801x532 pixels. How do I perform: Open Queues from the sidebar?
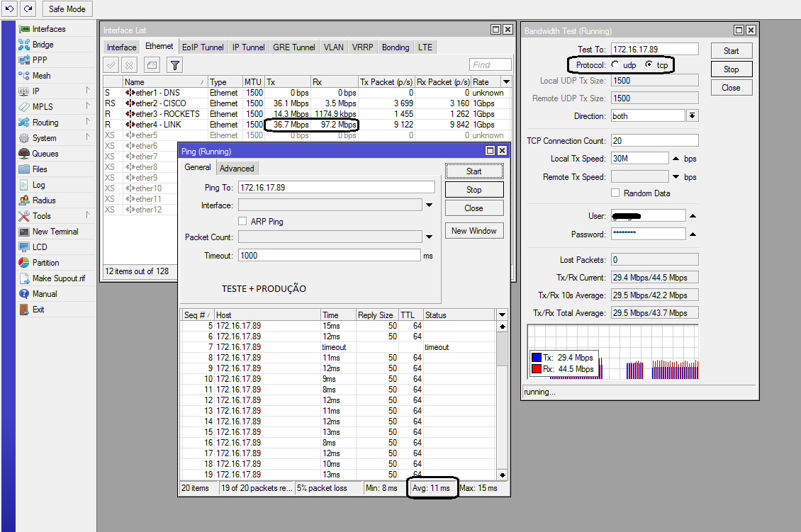[x=45, y=154]
